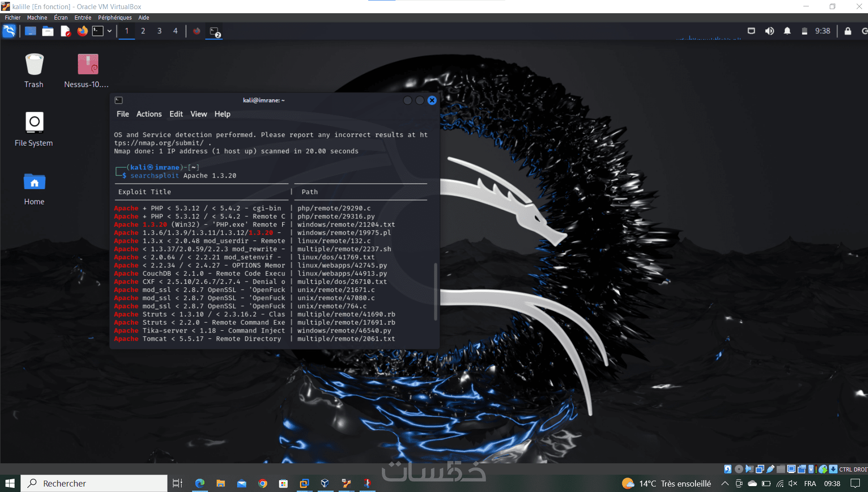The image size is (868, 492).
Task: Select the Nessus-10 package desktop icon
Action: [86, 71]
